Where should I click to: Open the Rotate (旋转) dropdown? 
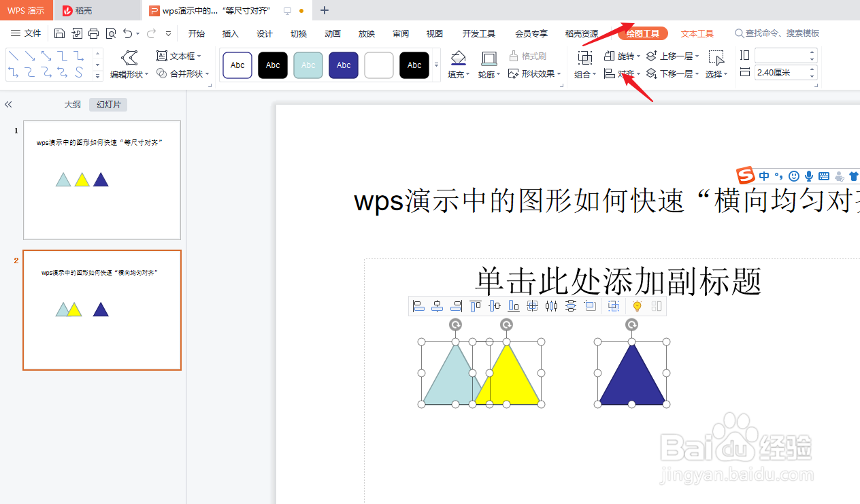622,56
